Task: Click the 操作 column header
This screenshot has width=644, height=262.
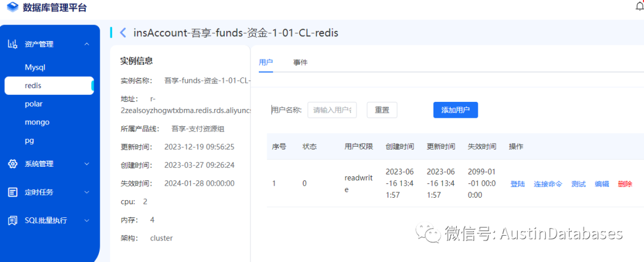Action: 516,146
